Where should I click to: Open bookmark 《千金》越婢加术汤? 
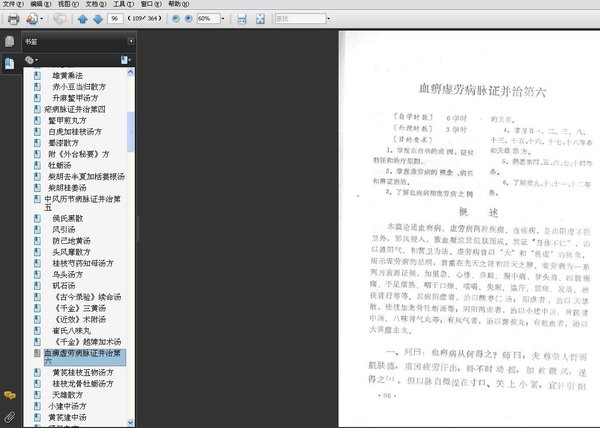pos(86,342)
